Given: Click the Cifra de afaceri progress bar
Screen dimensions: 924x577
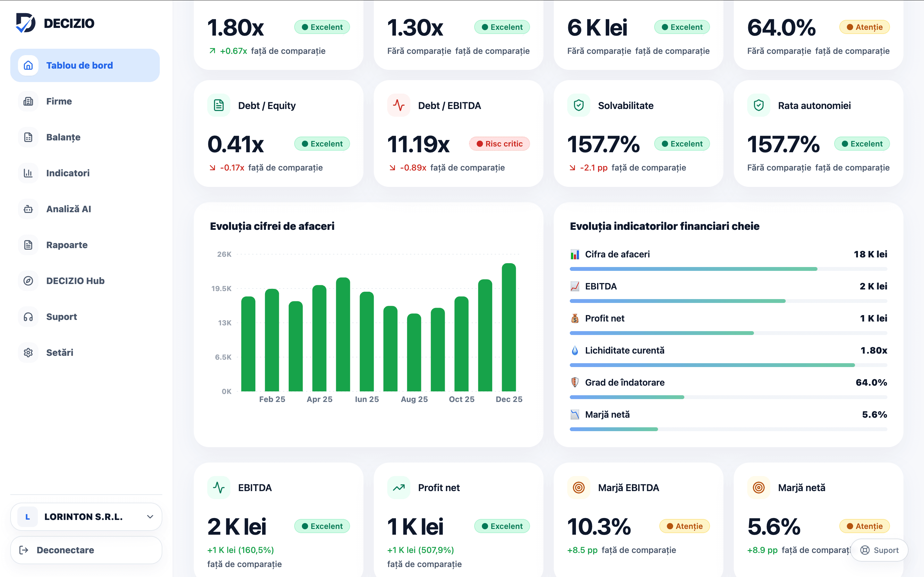Looking at the screenshot, I should pyautogui.click(x=728, y=269).
